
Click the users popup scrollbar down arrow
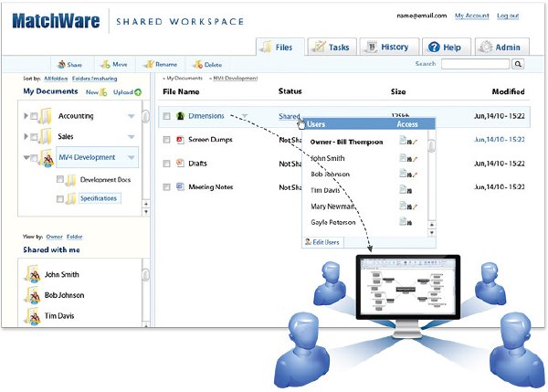coord(432,232)
